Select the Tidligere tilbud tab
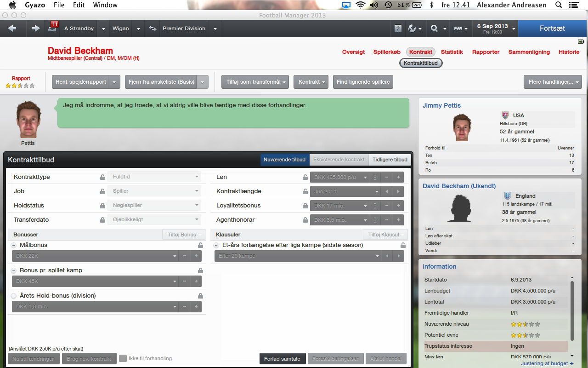The image size is (588, 368). pos(390,160)
